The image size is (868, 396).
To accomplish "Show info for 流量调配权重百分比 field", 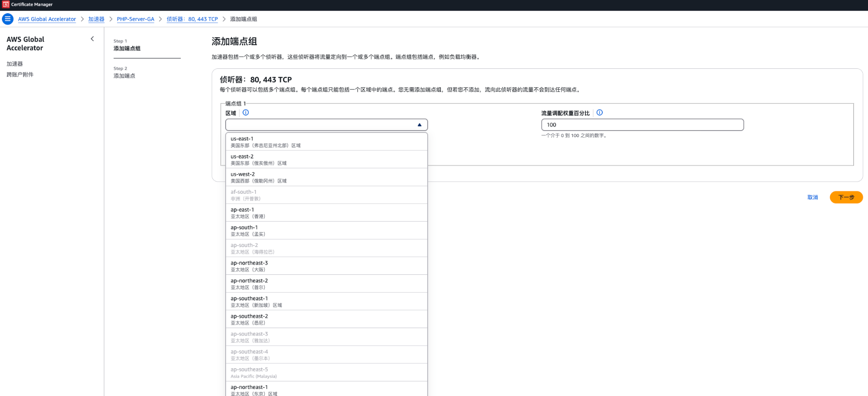I will point(599,113).
